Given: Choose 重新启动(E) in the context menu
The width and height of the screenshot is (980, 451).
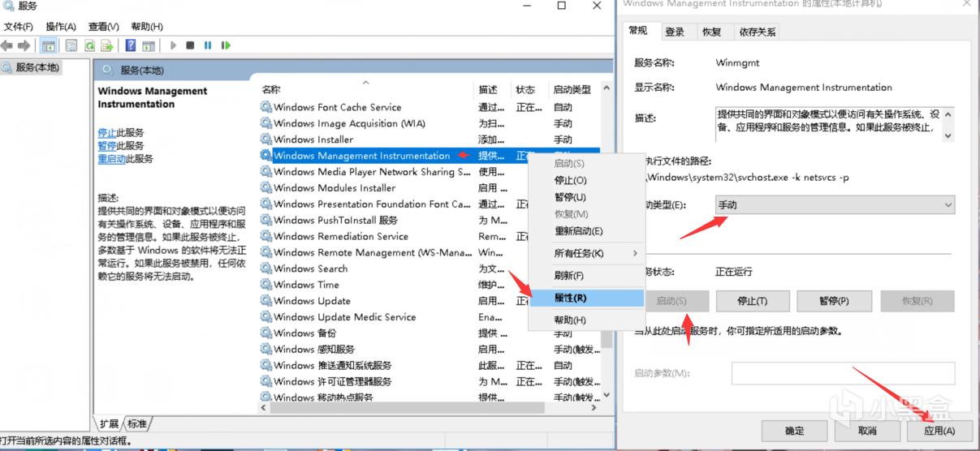Looking at the screenshot, I should (x=585, y=231).
